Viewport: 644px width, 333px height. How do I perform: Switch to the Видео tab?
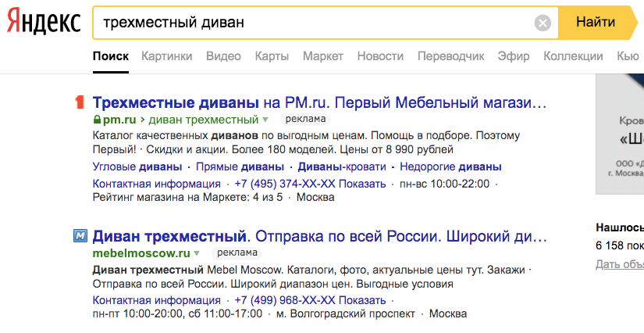[x=223, y=56]
